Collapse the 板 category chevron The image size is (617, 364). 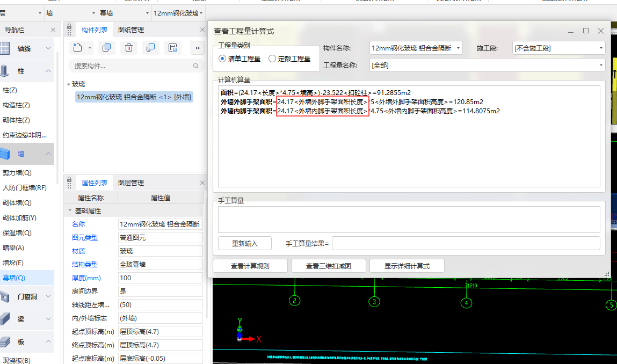point(48,341)
